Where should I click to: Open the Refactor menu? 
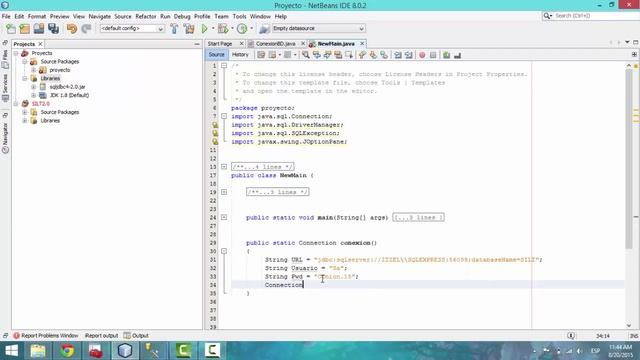click(146, 16)
